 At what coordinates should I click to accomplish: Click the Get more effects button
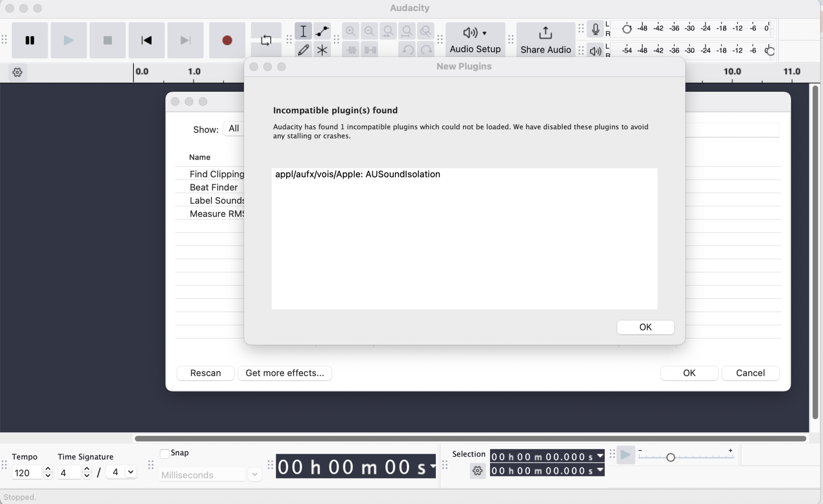[x=285, y=373]
